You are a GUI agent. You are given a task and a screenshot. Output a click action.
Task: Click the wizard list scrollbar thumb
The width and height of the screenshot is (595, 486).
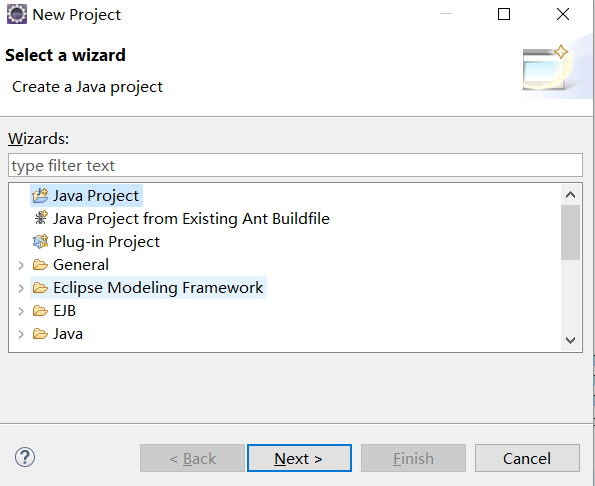coord(570,233)
